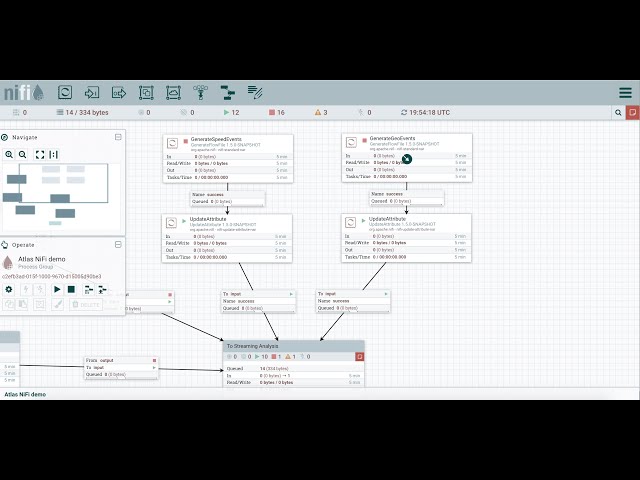Image resolution: width=640 pixels, height=480 pixels.
Task: Open the global hamburger menu
Action: tap(625, 93)
